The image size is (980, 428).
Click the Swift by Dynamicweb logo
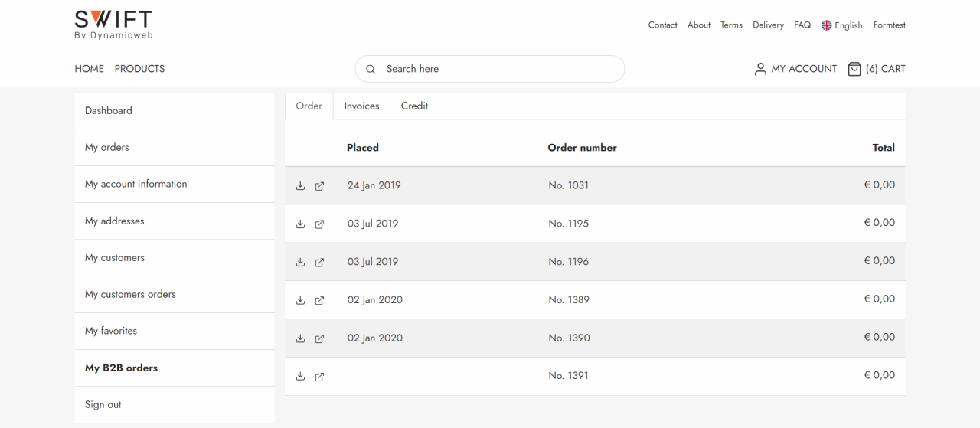pyautogui.click(x=113, y=25)
